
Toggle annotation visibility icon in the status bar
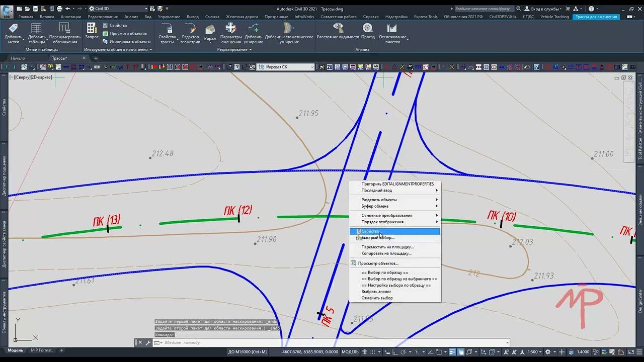(506, 352)
